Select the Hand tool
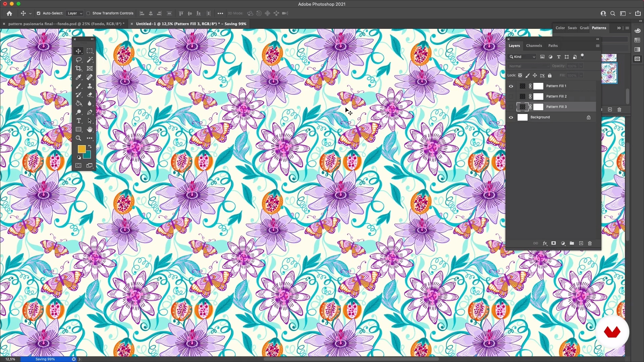Screen dimensions: 644x362 pos(90,129)
